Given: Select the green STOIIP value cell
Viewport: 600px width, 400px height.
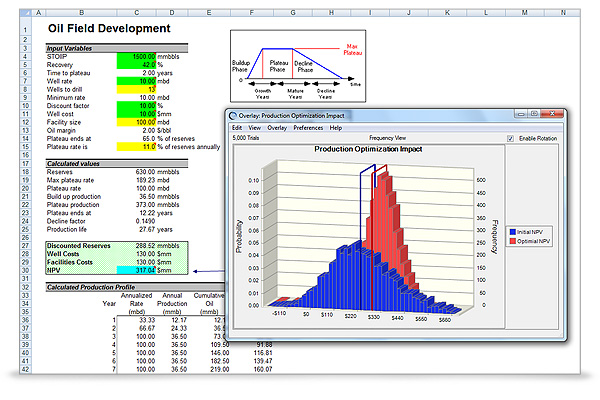Looking at the screenshot, I should click(136, 58).
